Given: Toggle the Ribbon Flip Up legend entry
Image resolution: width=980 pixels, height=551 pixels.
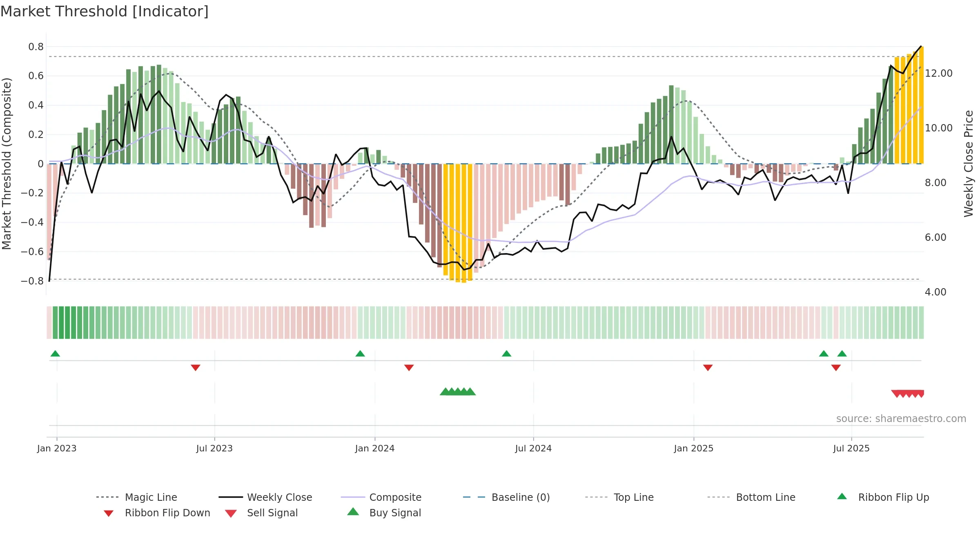Looking at the screenshot, I should tap(883, 497).
